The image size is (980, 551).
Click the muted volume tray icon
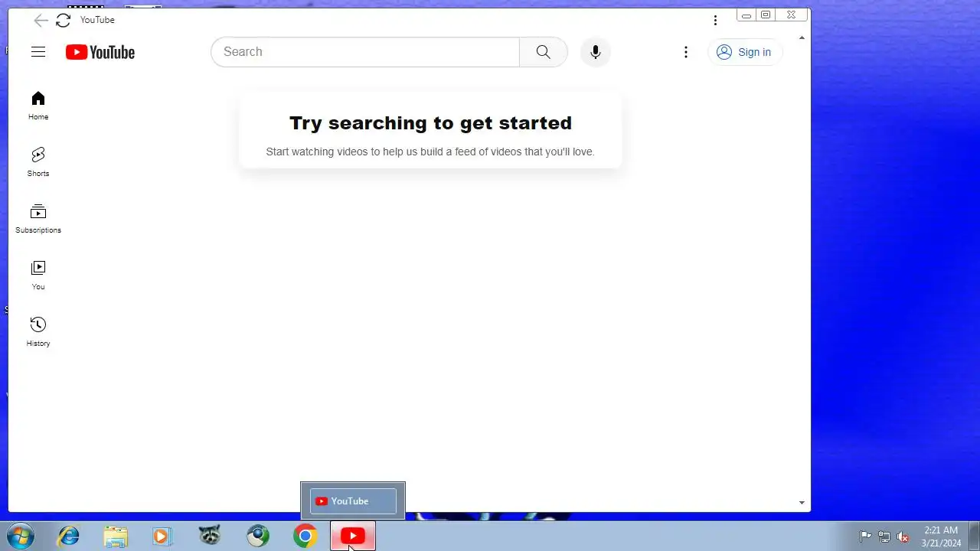click(903, 536)
